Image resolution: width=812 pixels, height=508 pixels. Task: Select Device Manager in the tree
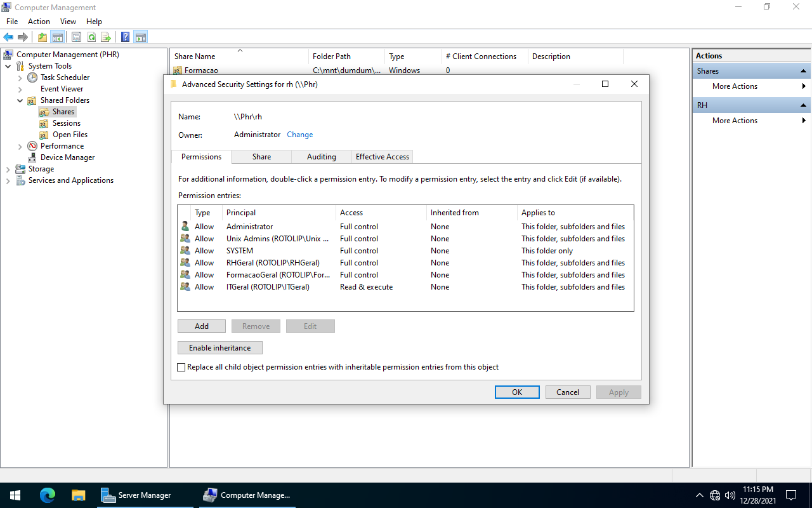67,157
